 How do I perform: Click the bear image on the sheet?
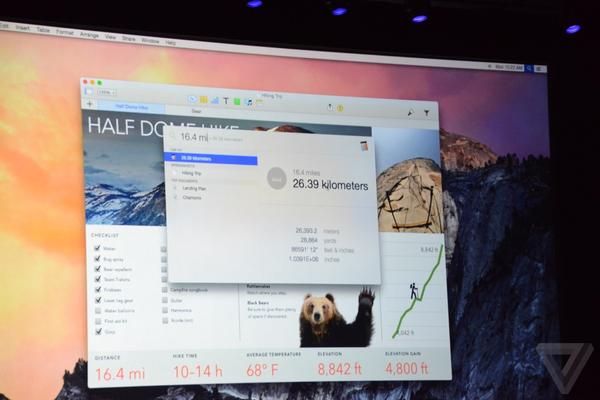[337, 318]
